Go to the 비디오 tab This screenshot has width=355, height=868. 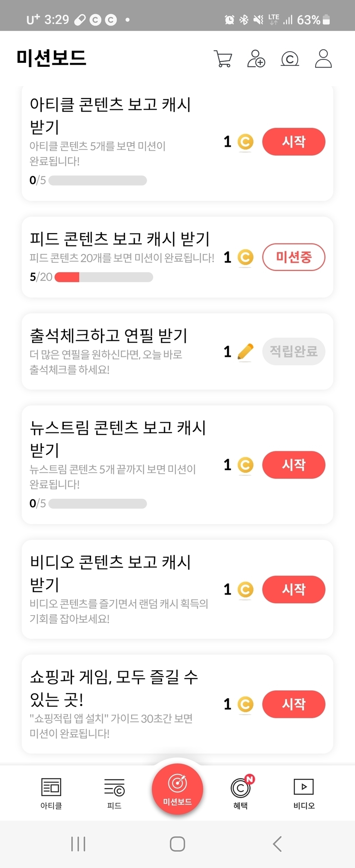[x=304, y=793]
